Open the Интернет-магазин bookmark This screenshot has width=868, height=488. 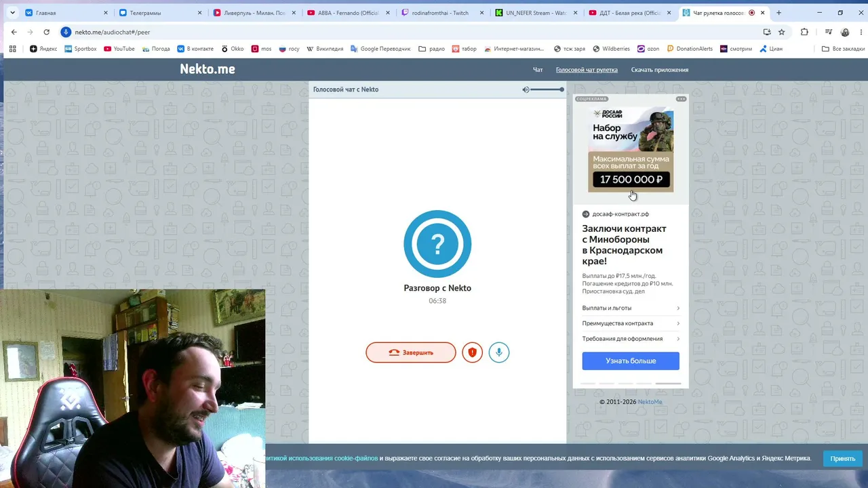pyautogui.click(x=514, y=49)
